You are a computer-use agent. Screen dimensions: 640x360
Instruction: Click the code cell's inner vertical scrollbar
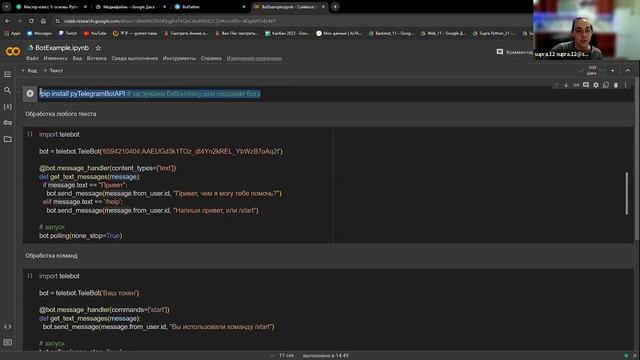[627, 193]
